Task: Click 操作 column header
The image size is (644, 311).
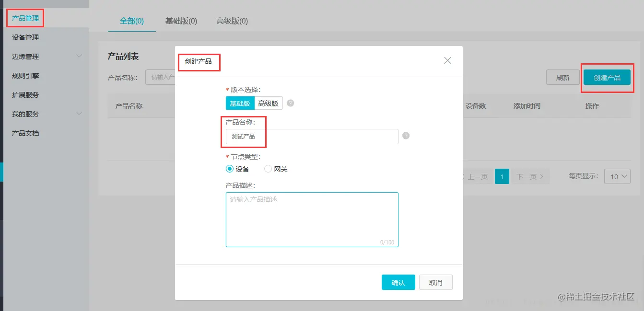Action: [x=592, y=106]
